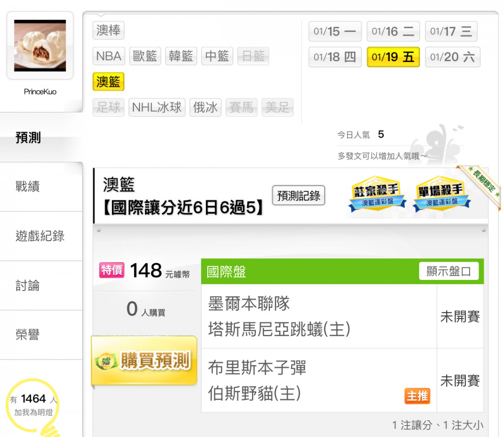Choose date 01/18 四
Screen dimensions: 504x437
pyautogui.click(x=335, y=57)
